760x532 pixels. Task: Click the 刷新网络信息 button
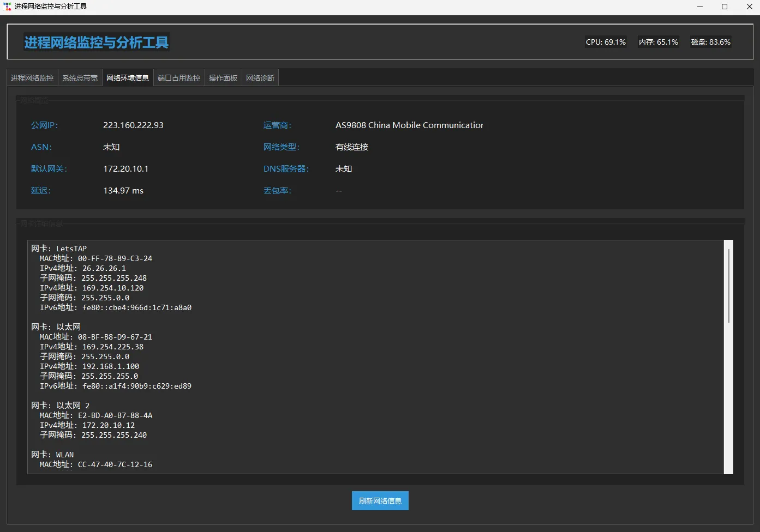click(380, 501)
